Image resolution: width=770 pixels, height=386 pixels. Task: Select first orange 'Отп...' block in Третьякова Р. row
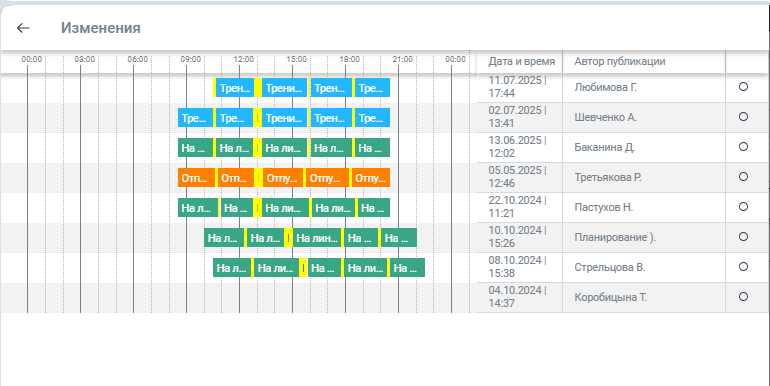[196, 178]
